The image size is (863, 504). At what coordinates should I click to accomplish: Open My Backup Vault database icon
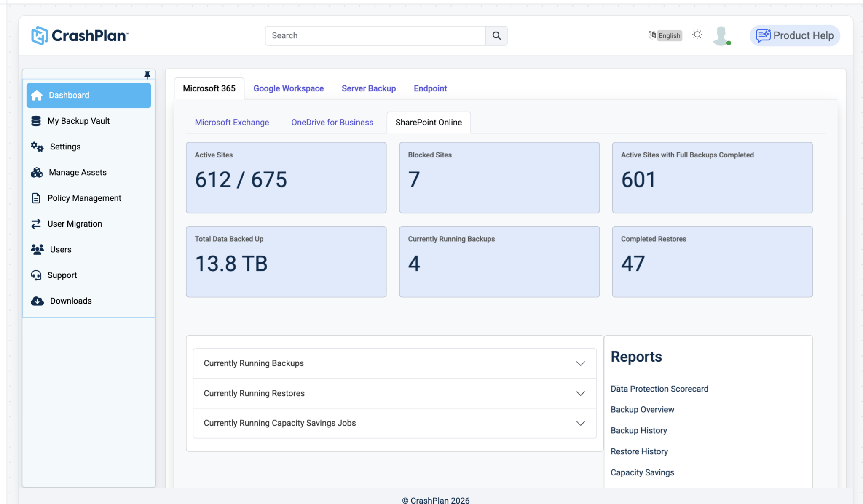click(36, 121)
